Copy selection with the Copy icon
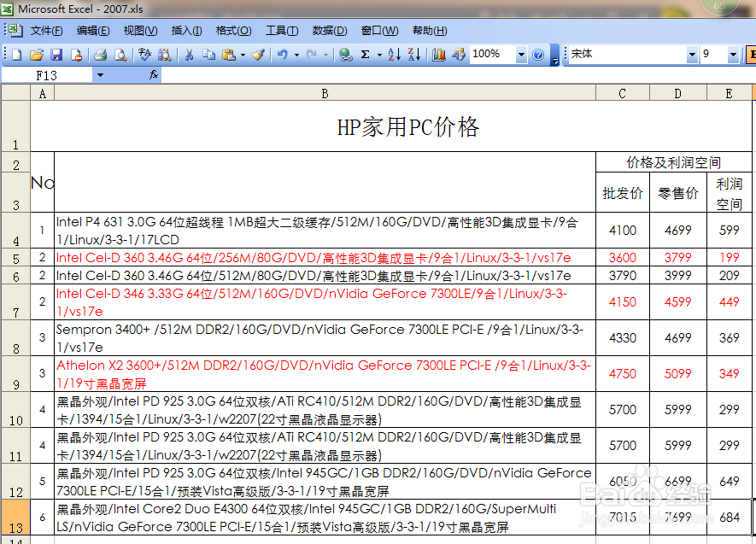Viewport: 756px width, 544px height. [208, 55]
